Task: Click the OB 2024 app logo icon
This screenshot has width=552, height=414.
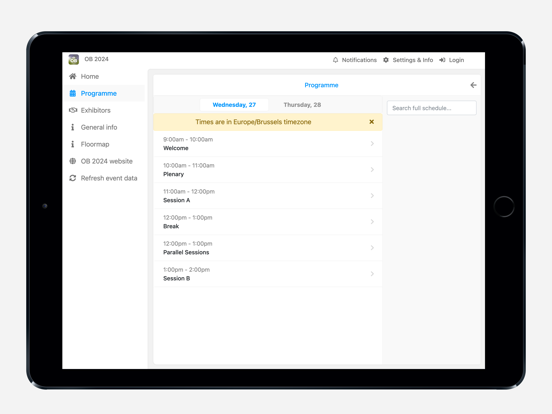Action: point(73,59)
